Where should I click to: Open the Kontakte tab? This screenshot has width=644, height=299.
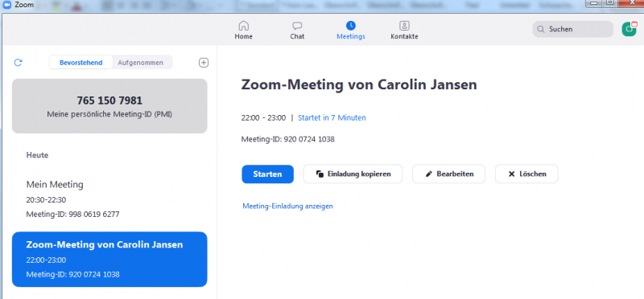[404, 31]
